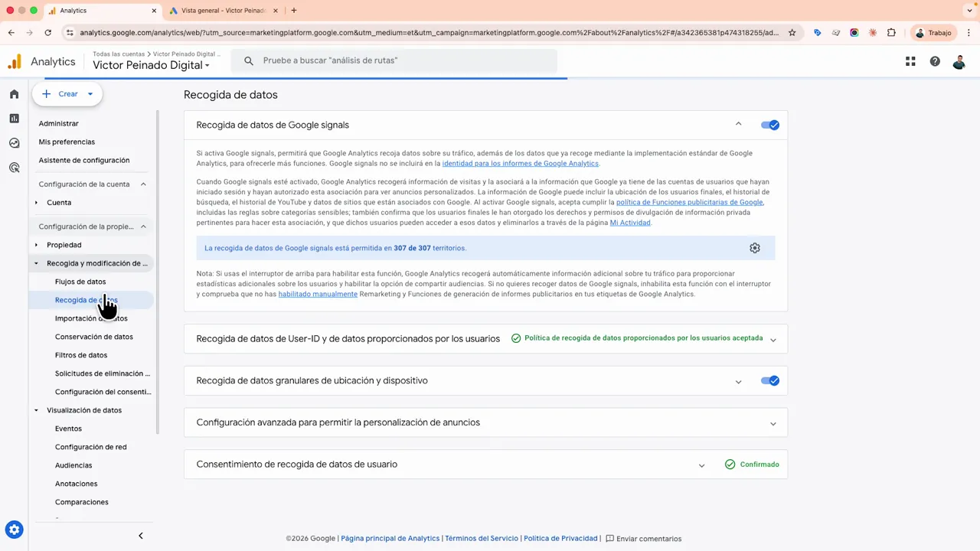Screen dimensions: 980x551
Task: Open the Advertising icon in left rail
Action: [14, 168]
